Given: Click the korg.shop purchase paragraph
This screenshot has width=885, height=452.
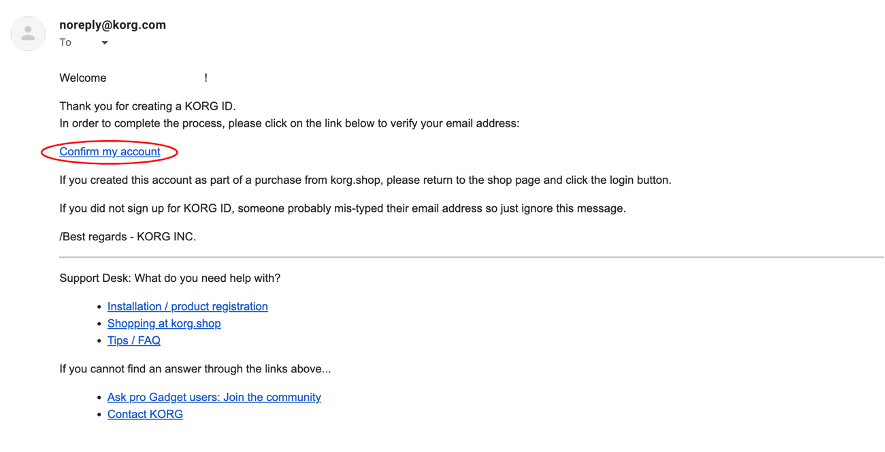Looking at the screenshot, I should coord(365,181).
